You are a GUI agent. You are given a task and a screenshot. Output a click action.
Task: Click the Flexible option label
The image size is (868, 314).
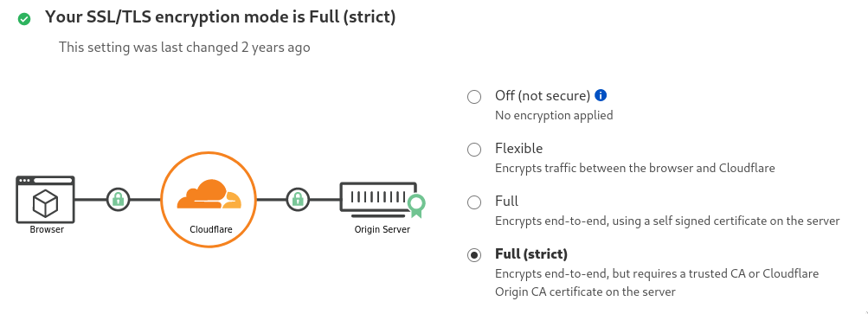[x=518, y=149]
